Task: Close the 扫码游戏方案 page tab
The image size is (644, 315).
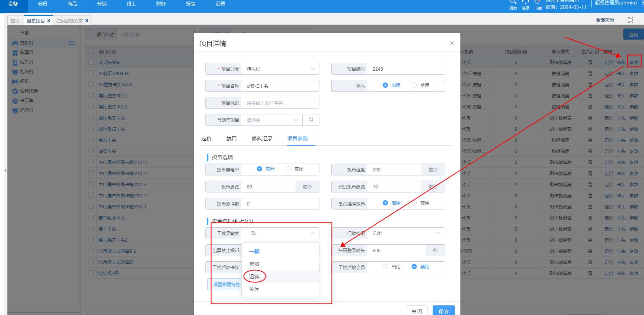Action: (x=87, y=21)
